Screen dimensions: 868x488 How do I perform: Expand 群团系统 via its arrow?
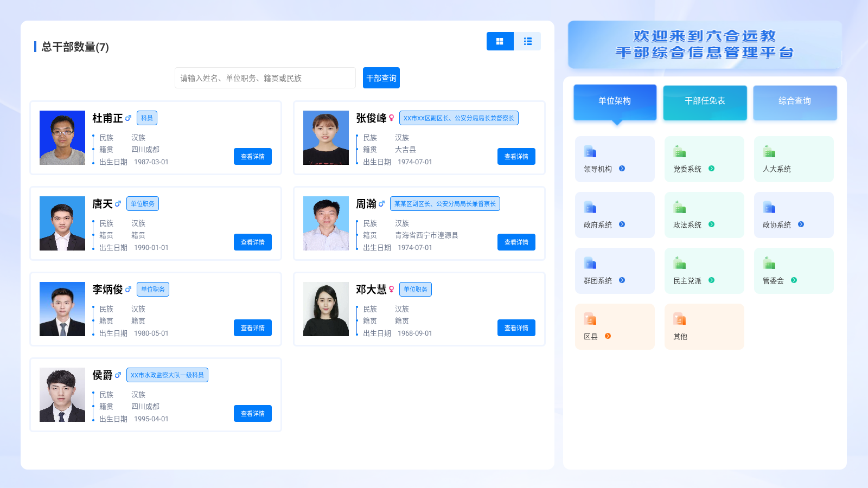622,280
